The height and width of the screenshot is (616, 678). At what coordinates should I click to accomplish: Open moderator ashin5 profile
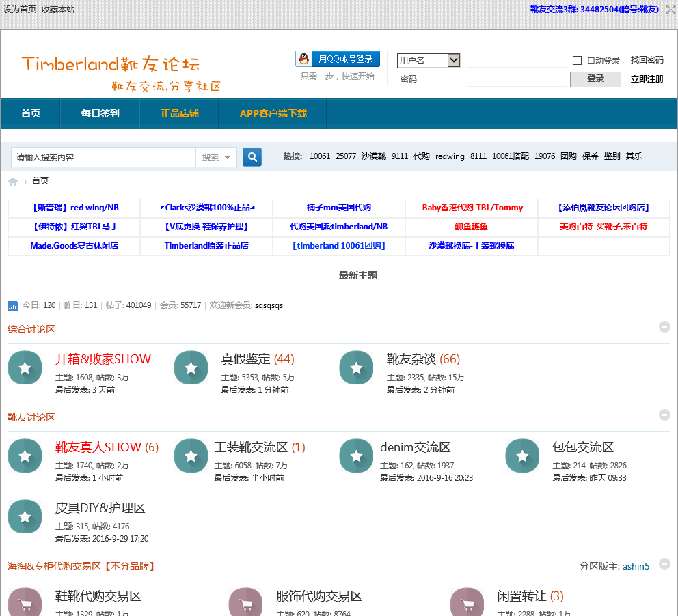(x=636, y=566)
